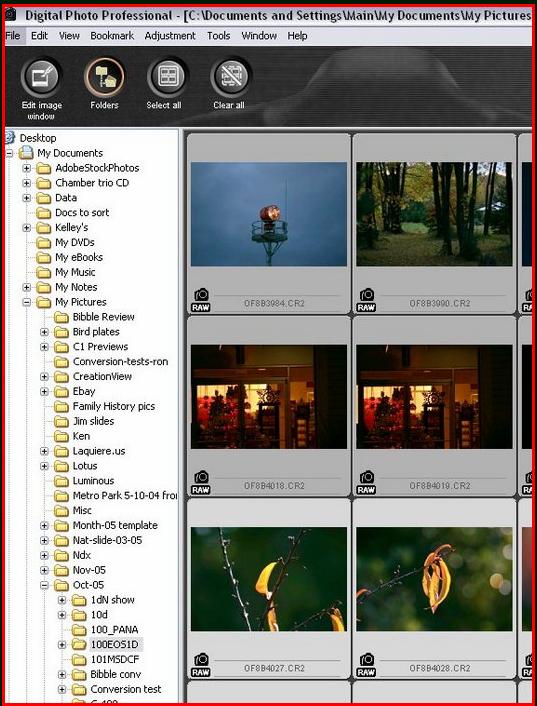Screen dimensions: 537x706
Task: Click the Desktop icon in the tree
Action: pyautogui.click(x=10, y=138)
